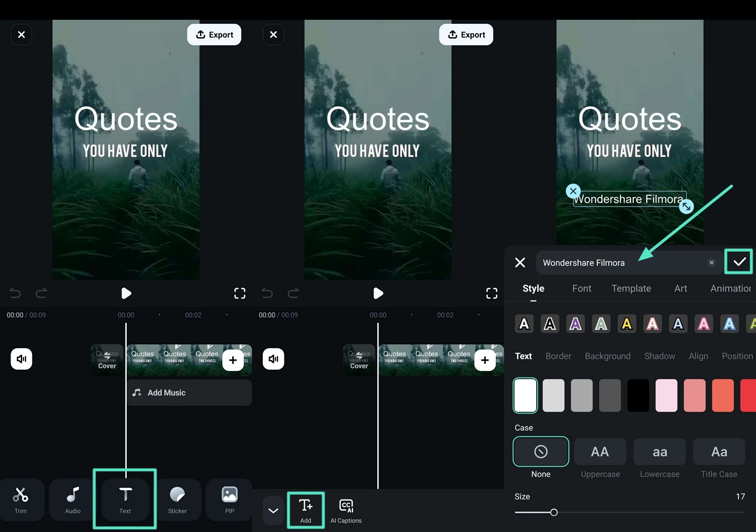The height and width of the screenshot is (532, 756).
Task: Select the Text sub-tab under style presets
Action: click(523, 356)
